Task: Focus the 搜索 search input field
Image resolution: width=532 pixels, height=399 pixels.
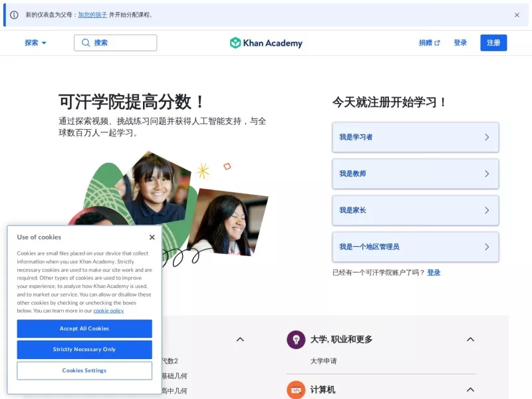Action: 115,43
